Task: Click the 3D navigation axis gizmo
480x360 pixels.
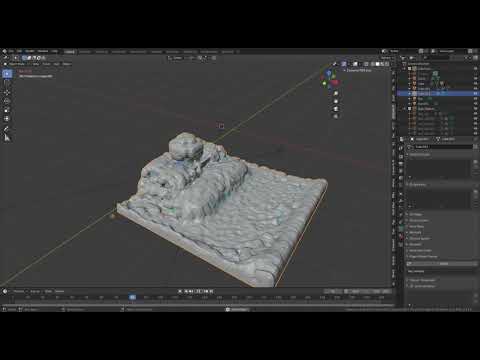Action: pyautogui.click(x=330, y=79)
